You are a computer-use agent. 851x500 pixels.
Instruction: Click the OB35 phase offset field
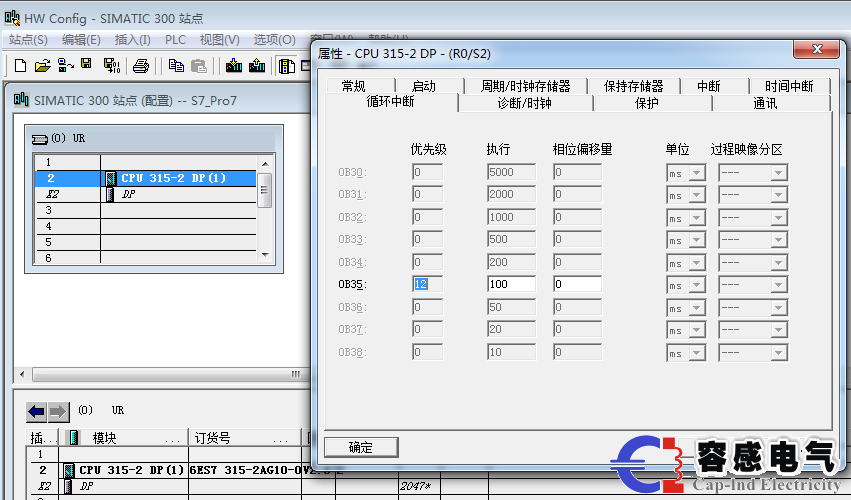577,284
